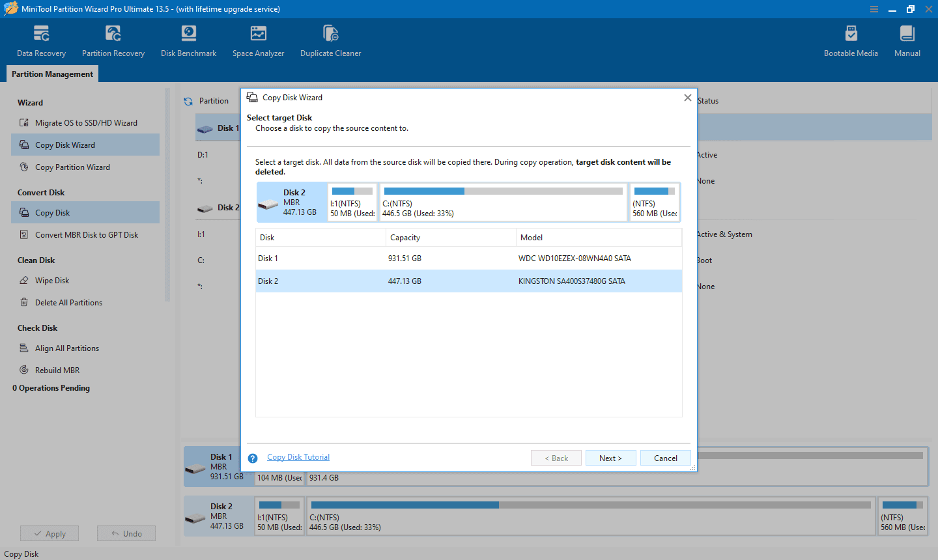Open Duplicate Cleaner
The height and width of the screenshot is (560, 938).
point(330,40)
